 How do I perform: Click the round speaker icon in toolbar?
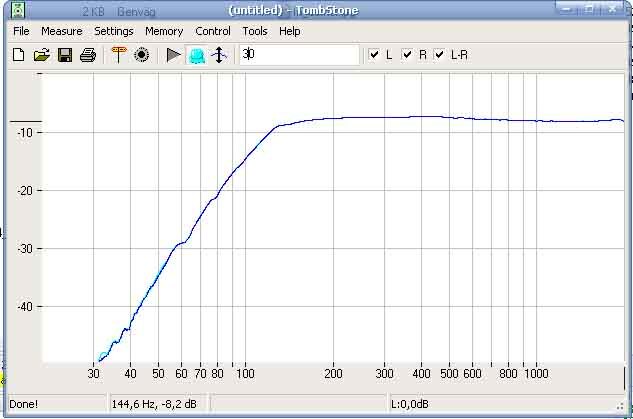(142, 55)
